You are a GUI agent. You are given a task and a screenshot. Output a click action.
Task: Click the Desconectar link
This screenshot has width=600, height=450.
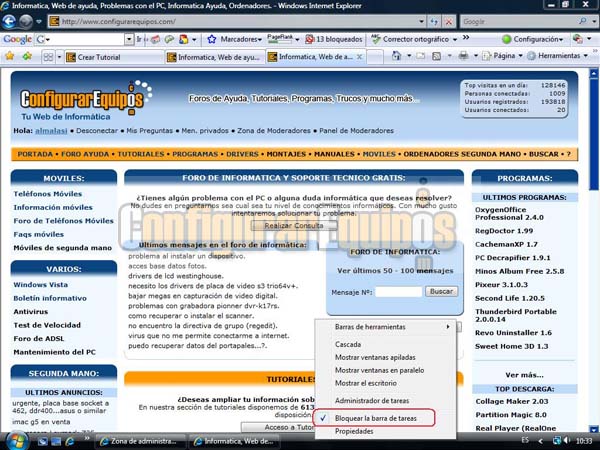click(x=97, y=130)
